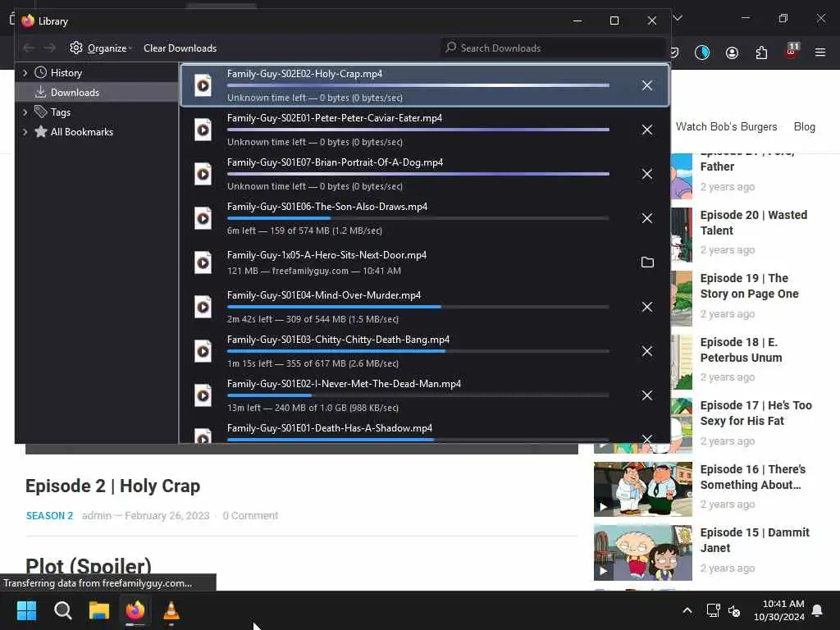This screenshot has height=630, width=840.
Task: Click the blue circular extension icon in toolbar
Action: pyautogui.click(x=702, y=52)
